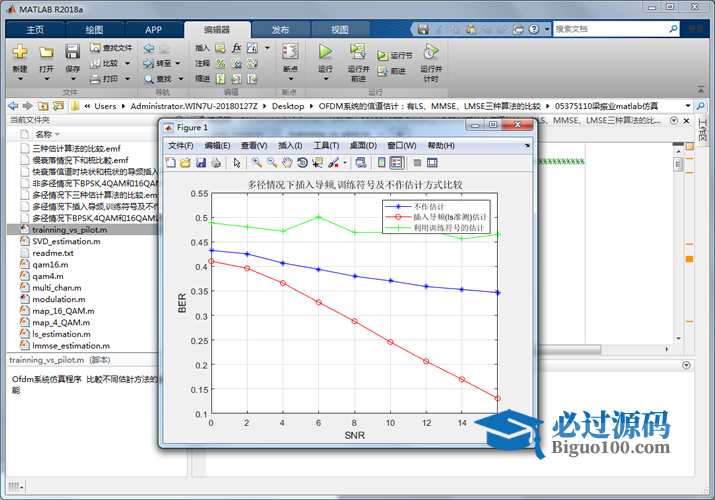Click the New (新建) file icon
The height and width of the screenshot is (500, 715).
(20, 52)
